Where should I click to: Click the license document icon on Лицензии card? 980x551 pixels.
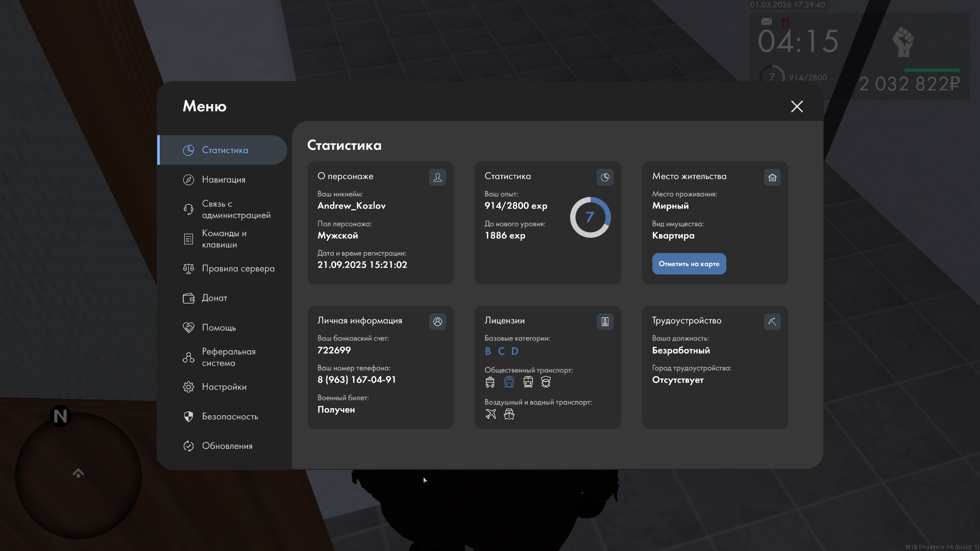605,321
